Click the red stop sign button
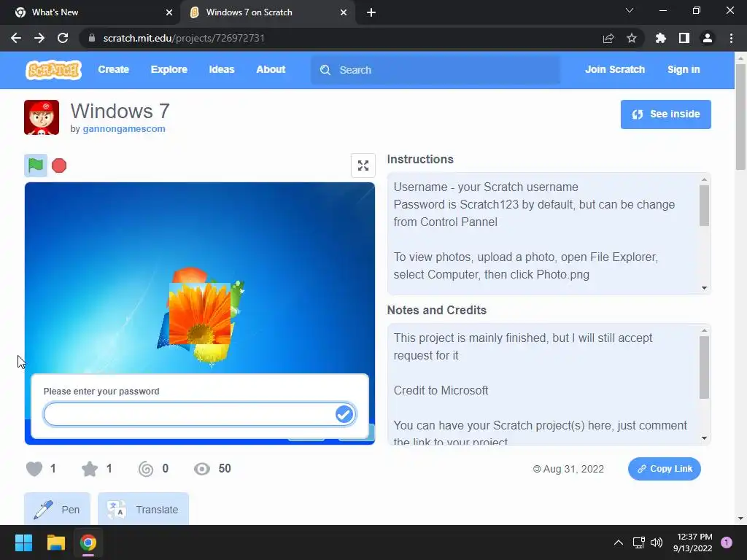747x560 pixels. coord(59,166)
